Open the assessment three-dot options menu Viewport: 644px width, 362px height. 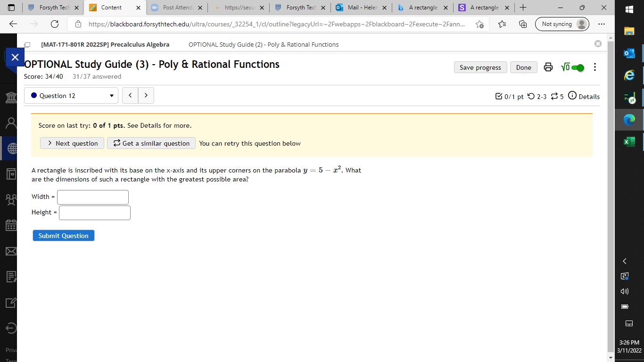tap(595, 67)
